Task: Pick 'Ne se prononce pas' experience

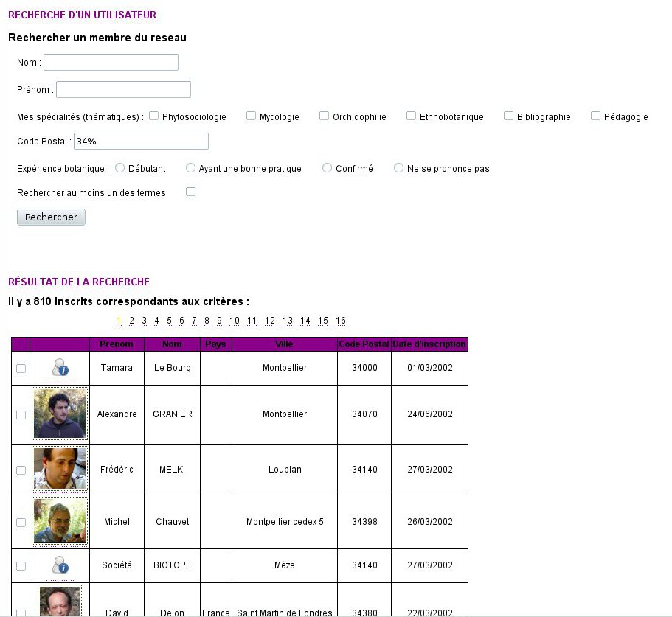Action: click(398, 168)
